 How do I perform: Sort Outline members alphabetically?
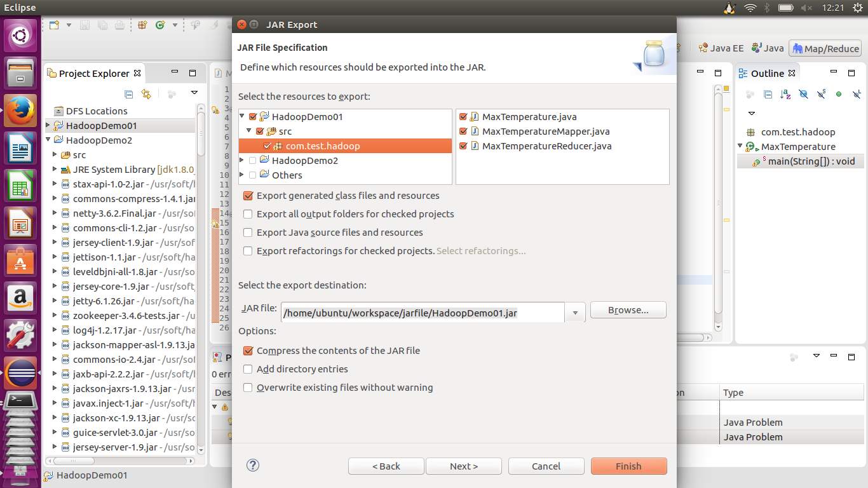click(x=785, y=94)
